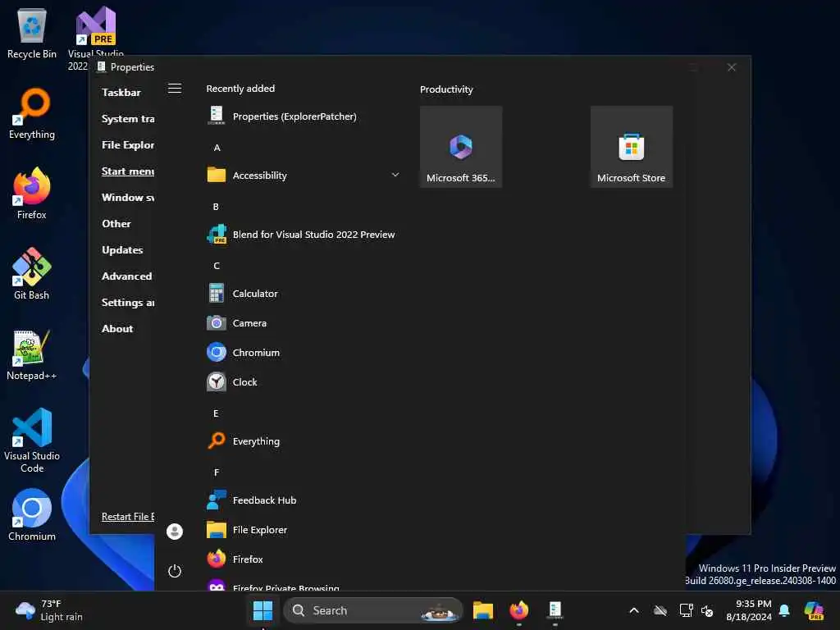Select About section in Properties

(x=117, y=328)
